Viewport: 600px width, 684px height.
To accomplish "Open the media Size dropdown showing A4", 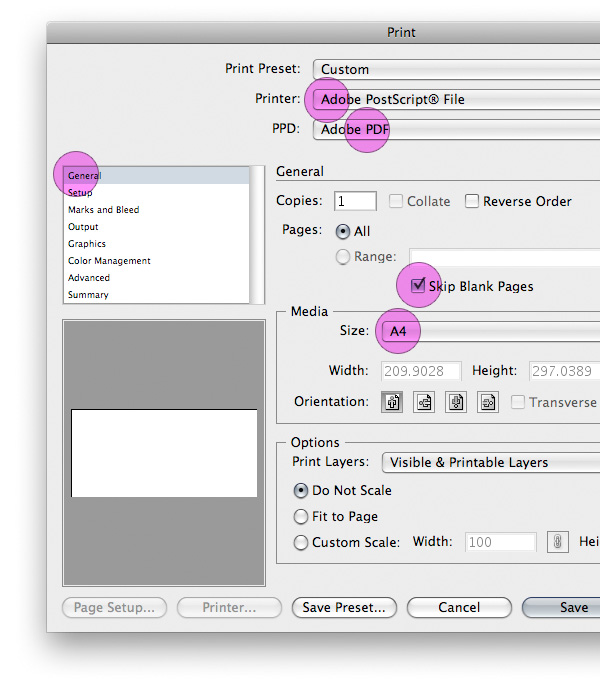I will (x=491, y=332).
